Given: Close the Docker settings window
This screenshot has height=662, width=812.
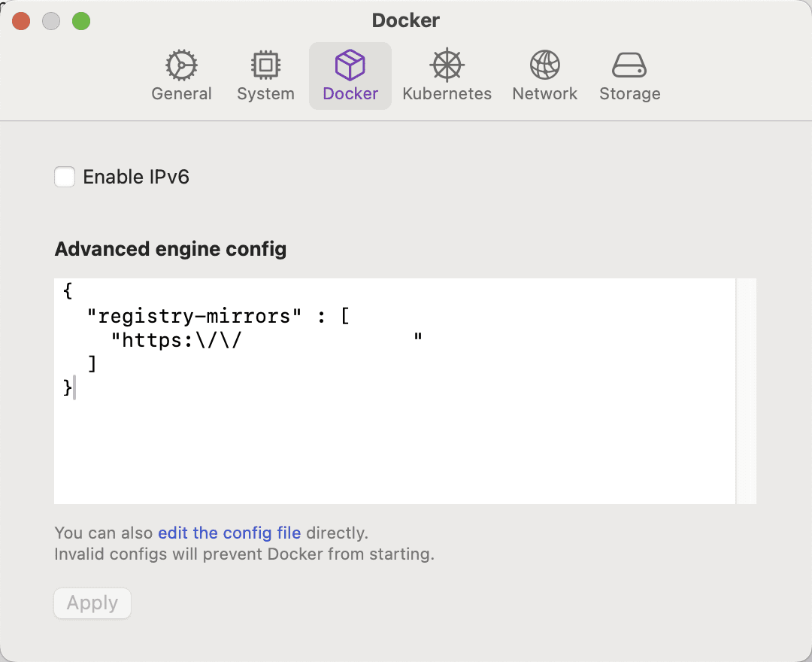Looking at the screenshot, I should [21, 21].
